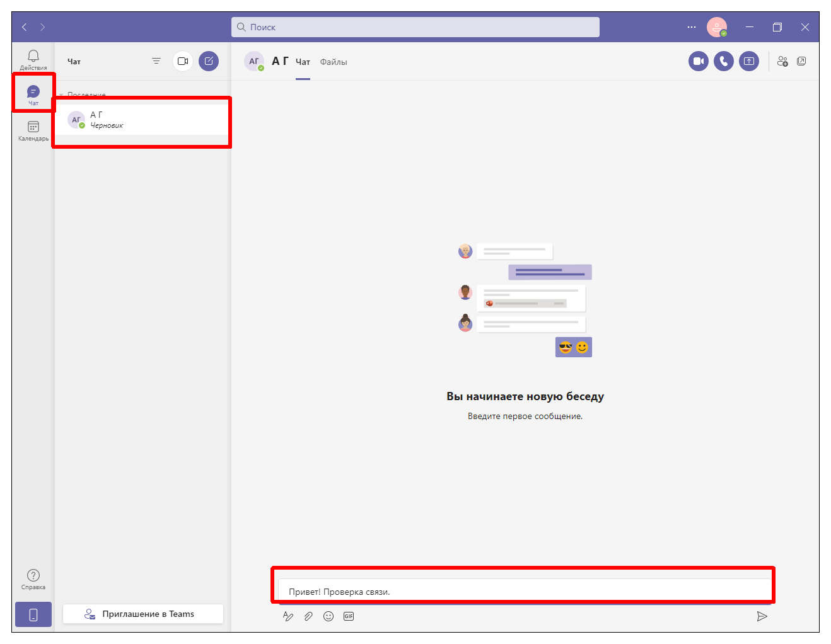Viewport: 831px width, 644px height.
Task: Pop out the chat window
Action: pos(801,61)
